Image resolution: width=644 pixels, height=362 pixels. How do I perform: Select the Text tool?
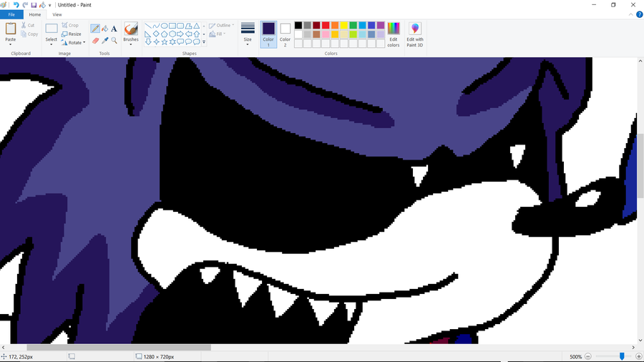point(114,29)
